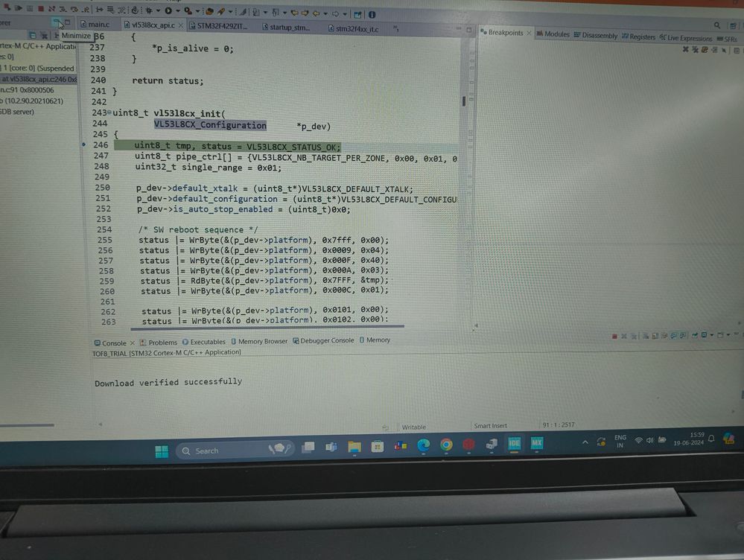Click the notification bell in system tray
This screenshot has height=560, width=744.
point(711,439)
